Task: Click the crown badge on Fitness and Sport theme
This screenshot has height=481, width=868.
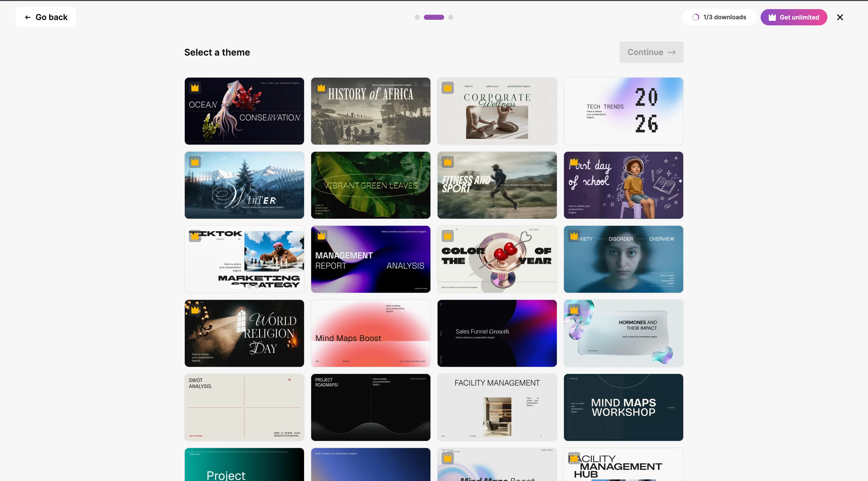Action: [x=447, y=162]
